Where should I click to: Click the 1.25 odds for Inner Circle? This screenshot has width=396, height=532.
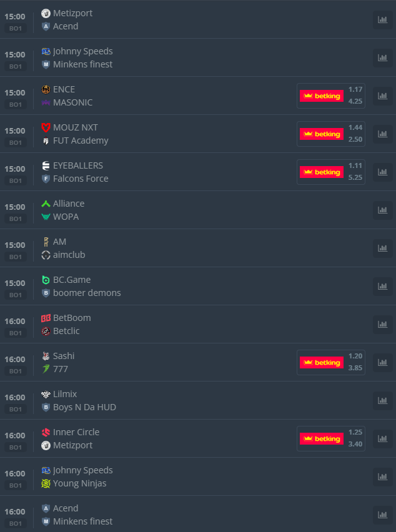pos(355,433)
